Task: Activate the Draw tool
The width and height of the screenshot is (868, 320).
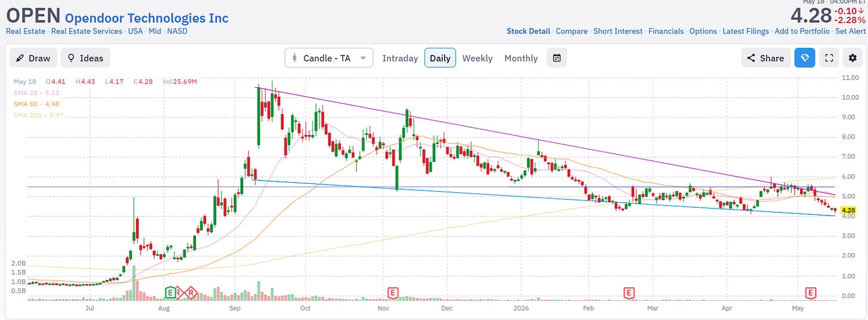Action: pos(33,58)
